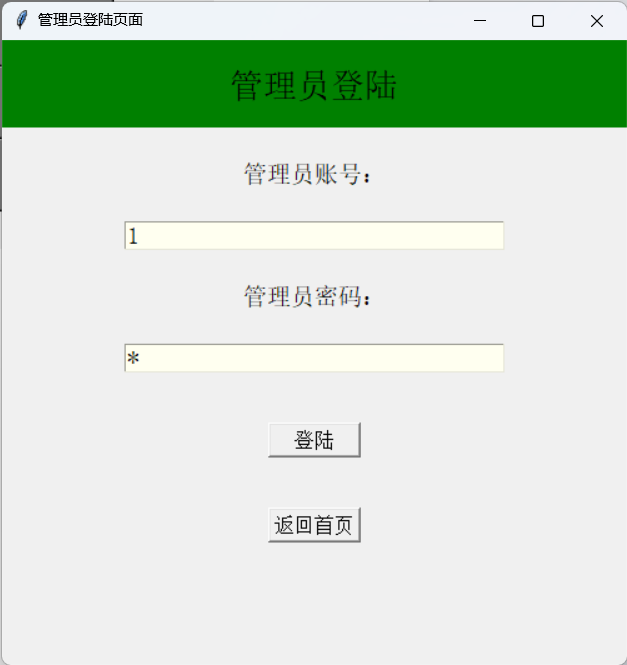Click empty title bar space before minimize button

297,20
